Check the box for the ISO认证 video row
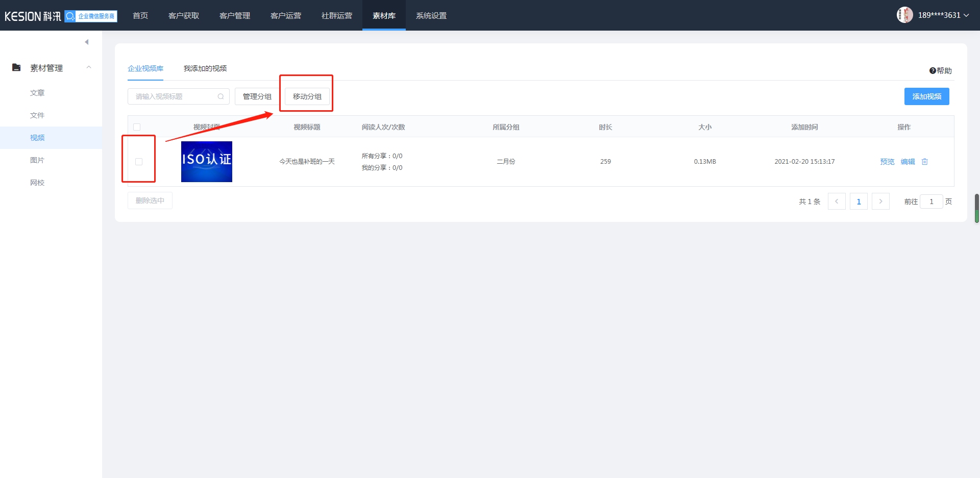This screenshot has width=980, height=478. tap(139, 162)
